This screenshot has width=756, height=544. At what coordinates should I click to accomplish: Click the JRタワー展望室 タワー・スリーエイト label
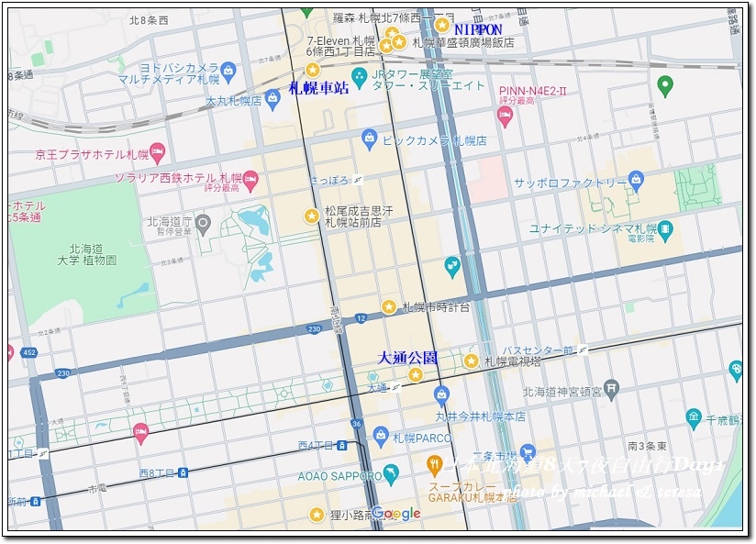(x=428, y=80)
